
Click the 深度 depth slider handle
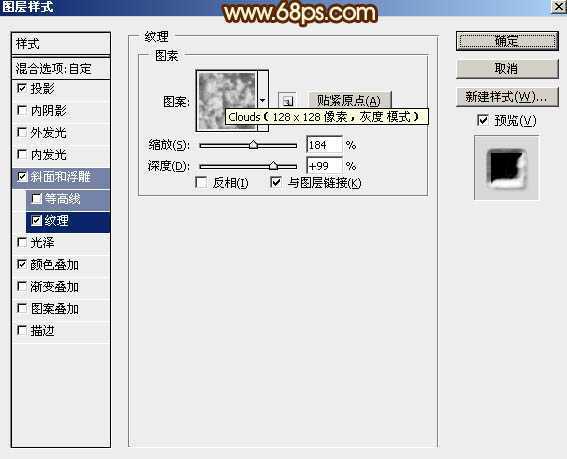[273, 166]
